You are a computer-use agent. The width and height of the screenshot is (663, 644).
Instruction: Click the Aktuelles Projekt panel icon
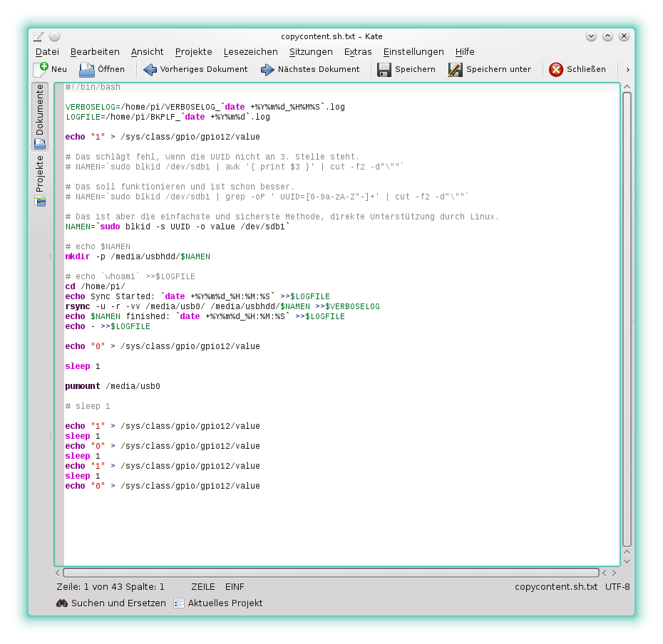[179, 603]
